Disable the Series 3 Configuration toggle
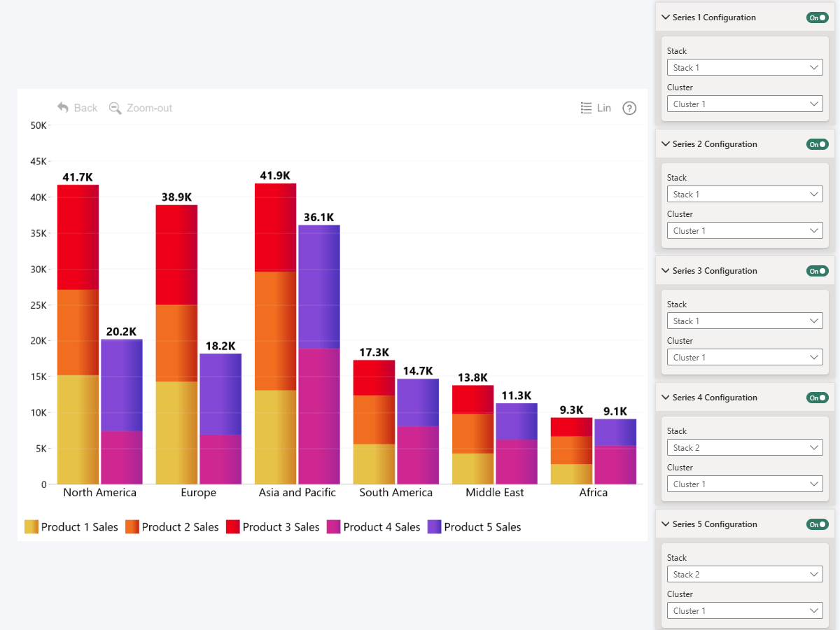840x630 pixels. 817,271
